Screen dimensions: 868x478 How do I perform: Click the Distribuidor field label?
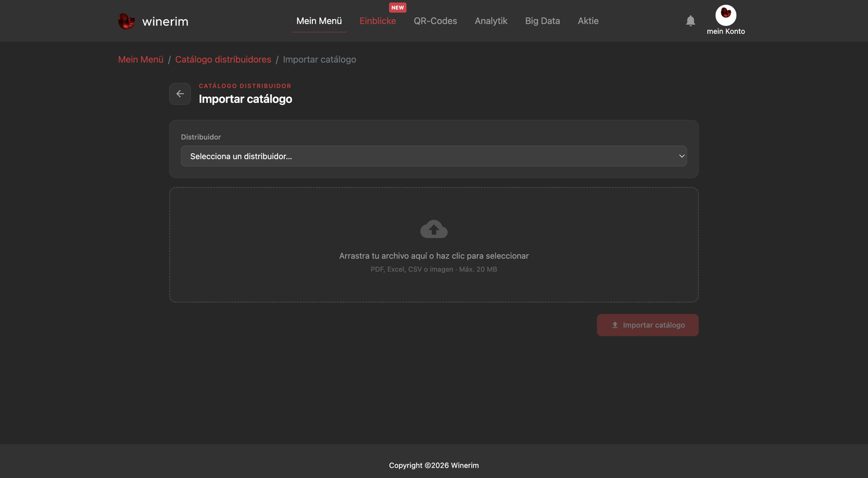(x=201, y=137)
